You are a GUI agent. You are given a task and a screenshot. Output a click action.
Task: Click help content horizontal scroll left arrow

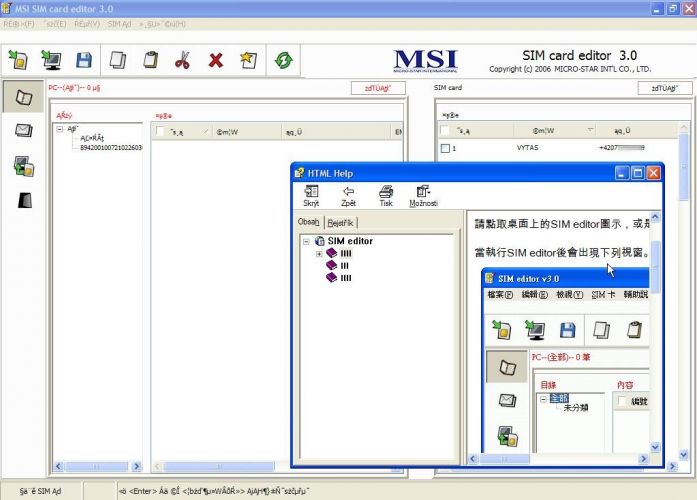473,459
